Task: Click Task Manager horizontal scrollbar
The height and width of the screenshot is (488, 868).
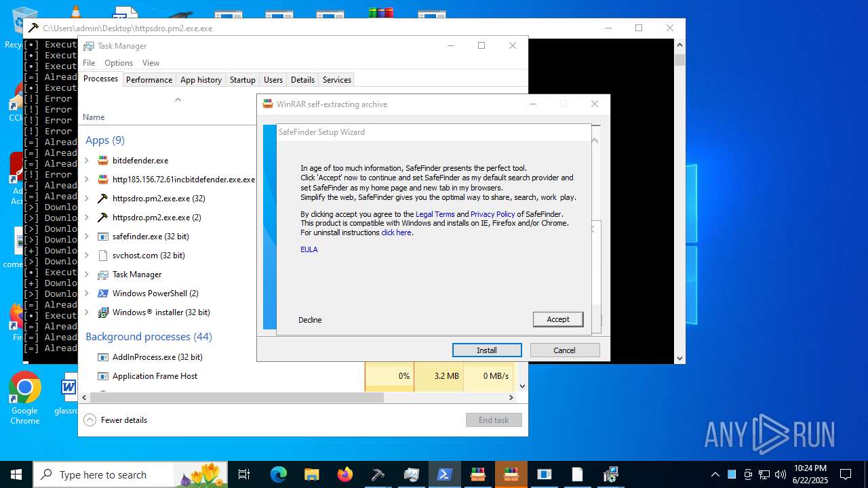Action: point(237,398)
